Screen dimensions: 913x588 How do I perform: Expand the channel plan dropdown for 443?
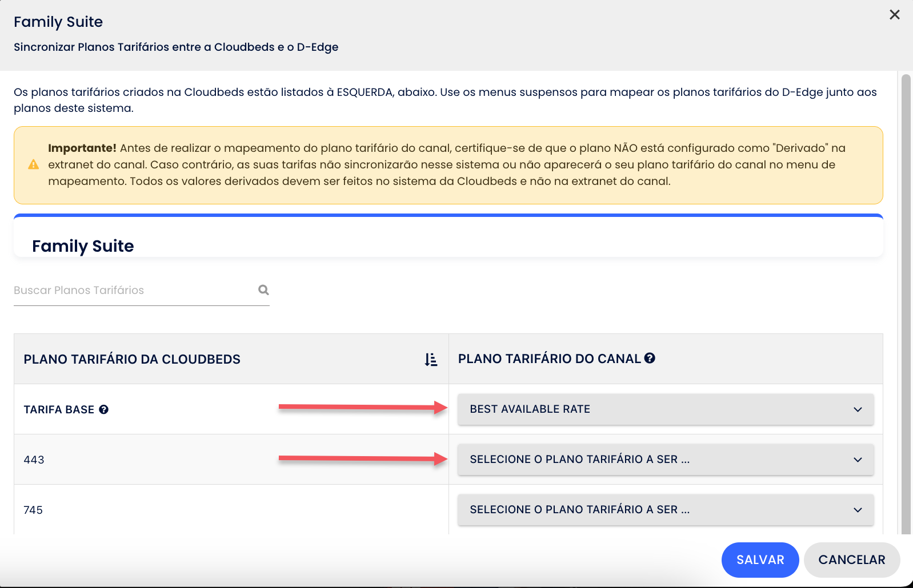[665, 460]
